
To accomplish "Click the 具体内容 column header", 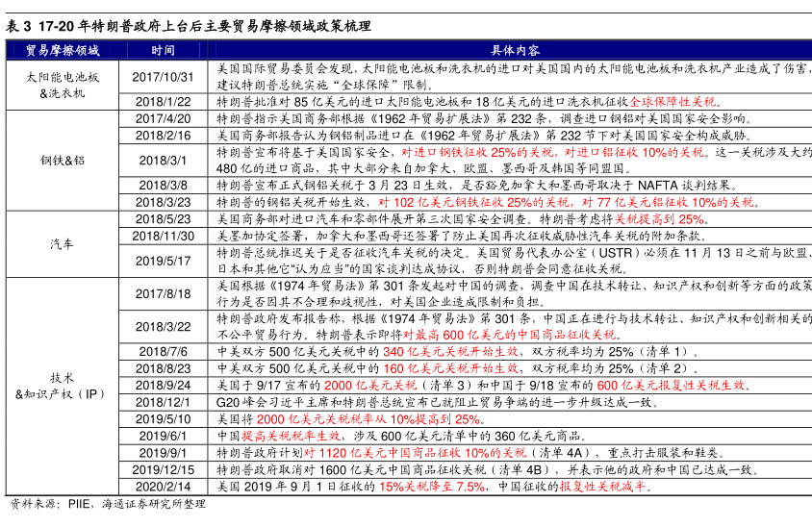I will 514,50.
